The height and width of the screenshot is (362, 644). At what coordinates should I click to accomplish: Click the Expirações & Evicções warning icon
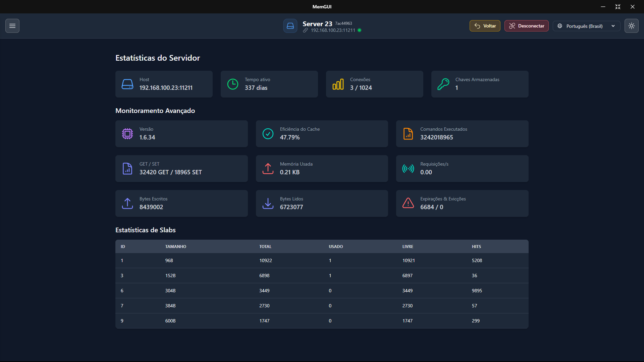(408, 203)
